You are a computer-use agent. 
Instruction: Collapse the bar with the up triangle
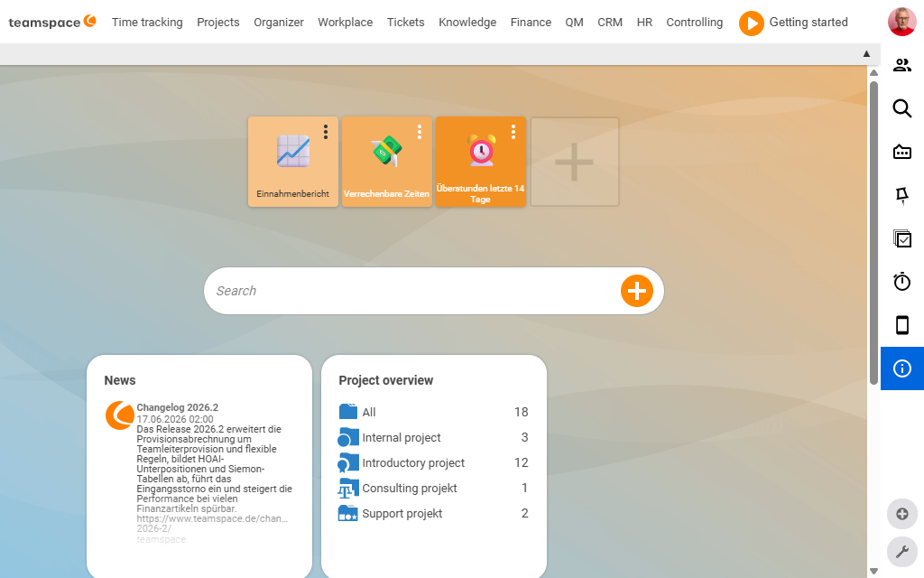pos(866,53)
